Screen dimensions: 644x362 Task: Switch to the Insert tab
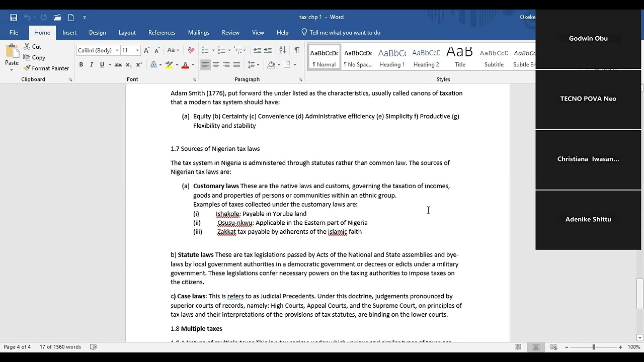69,33
